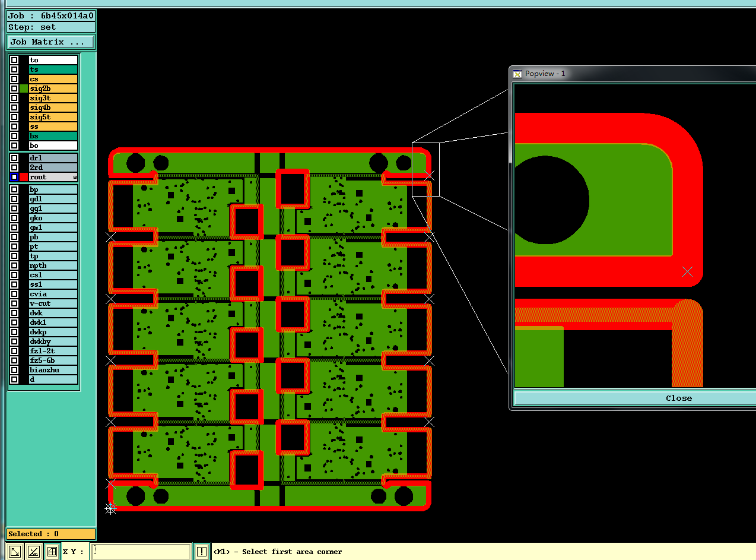Viewport: 756px width, 560px height.
Task: Select the bo layer name
Action: tap(53, 145)
